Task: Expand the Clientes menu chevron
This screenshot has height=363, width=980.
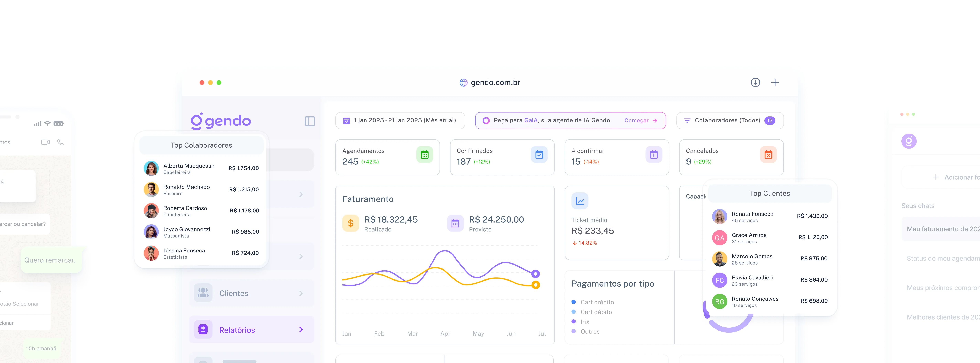Action: point(301,293)
